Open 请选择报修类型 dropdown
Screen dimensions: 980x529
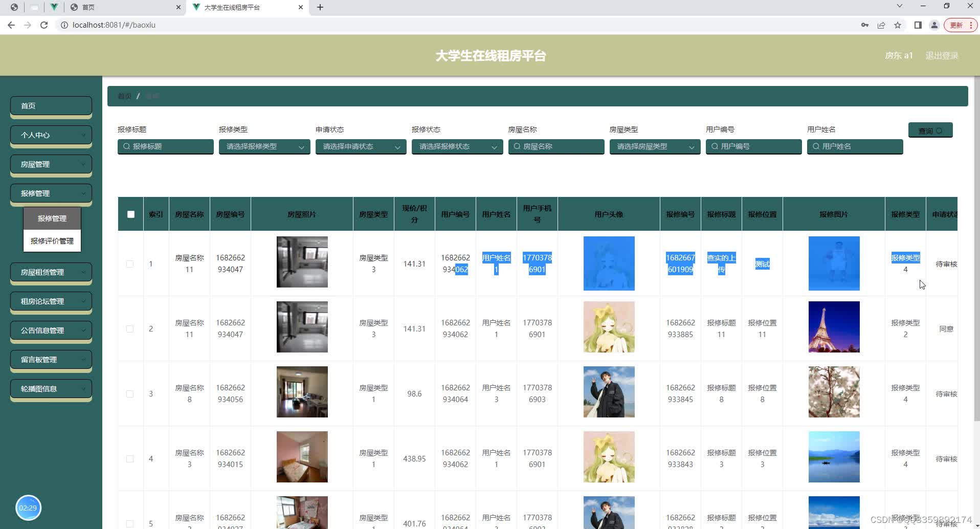pyautogui.click(x=264, y=147)
